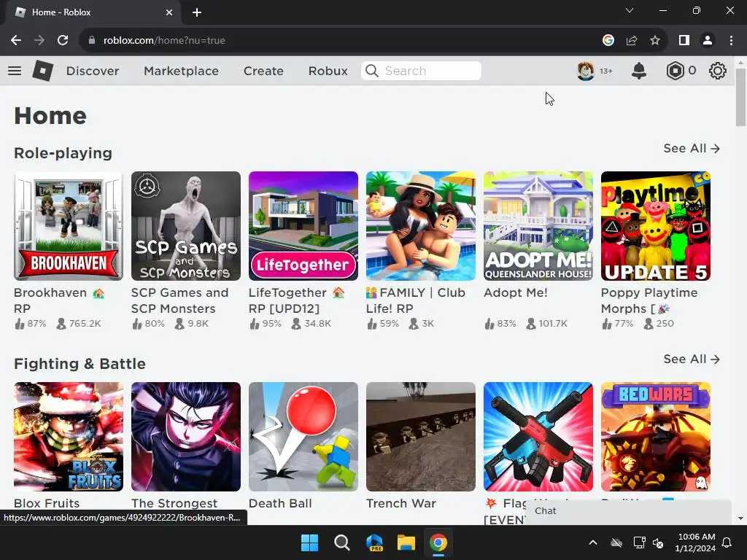Open the LifeTogether RP thumbnail

coord(303,226)
